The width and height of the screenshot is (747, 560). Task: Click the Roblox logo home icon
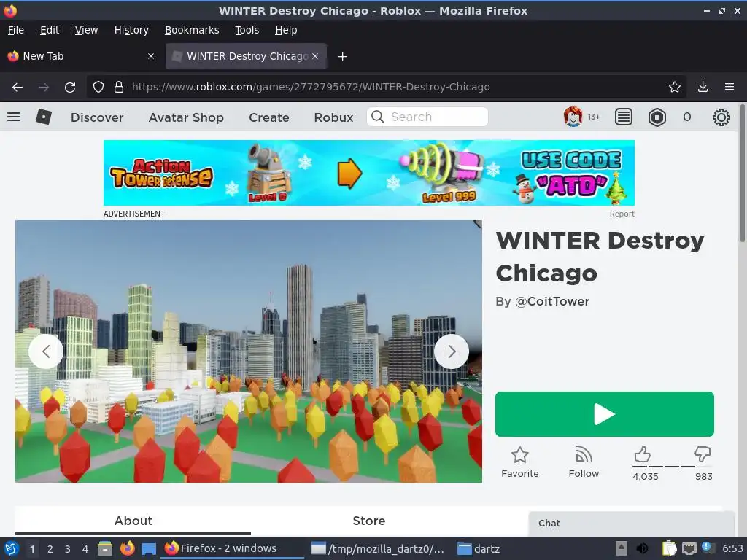[x=43, y=117]
